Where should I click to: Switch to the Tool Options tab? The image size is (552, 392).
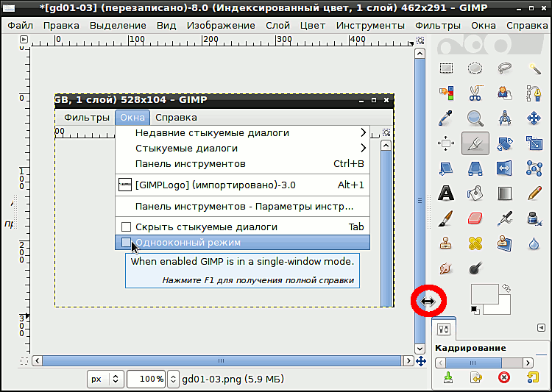[x=444, y=329]
